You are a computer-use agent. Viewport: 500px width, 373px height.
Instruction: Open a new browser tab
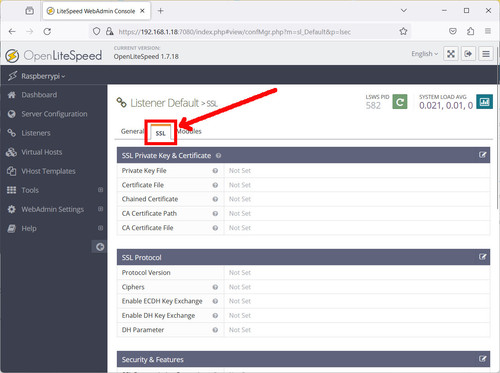click(x=161, y=11)
